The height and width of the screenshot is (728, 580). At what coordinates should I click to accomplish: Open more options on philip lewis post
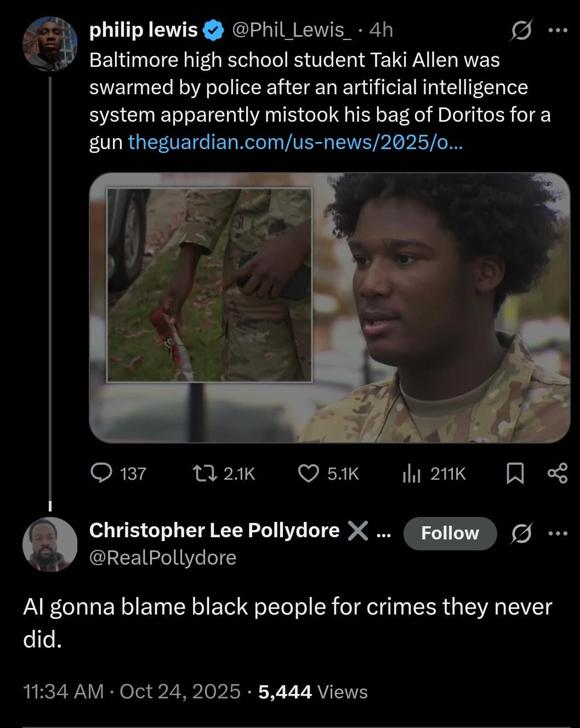(x=558, y=31)
